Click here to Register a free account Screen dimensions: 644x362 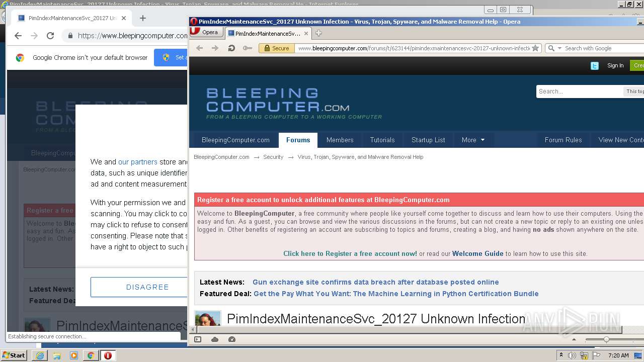pyautogui.click(x=350, y=253)
